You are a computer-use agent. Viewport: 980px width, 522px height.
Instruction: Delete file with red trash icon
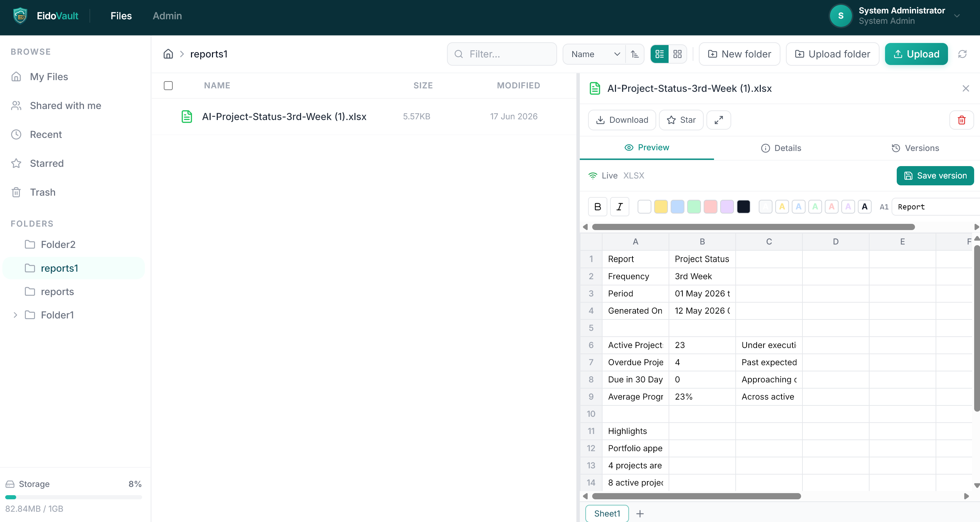tap(961, 120)
